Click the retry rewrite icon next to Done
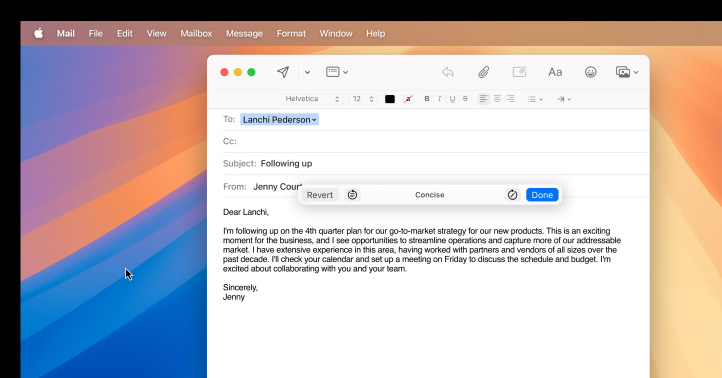This screenshot has height=378, width=722. tap(512, 195)
